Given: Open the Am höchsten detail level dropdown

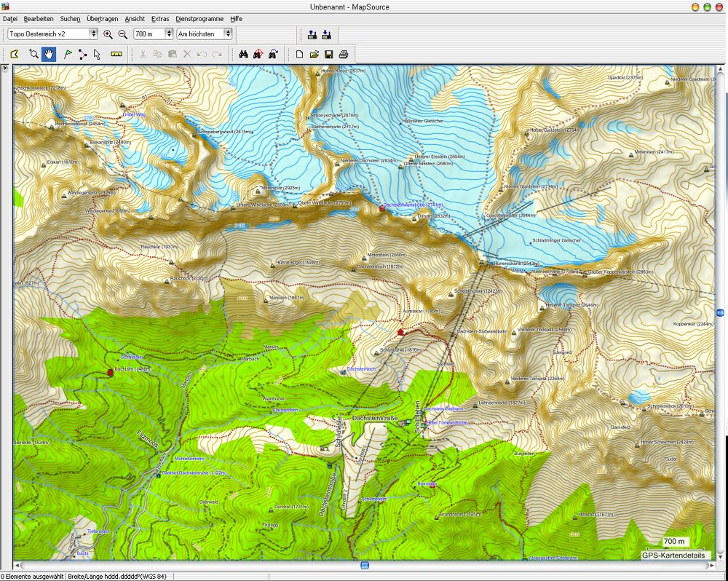Looking at the screenshot, I should [x=228, y=34].
